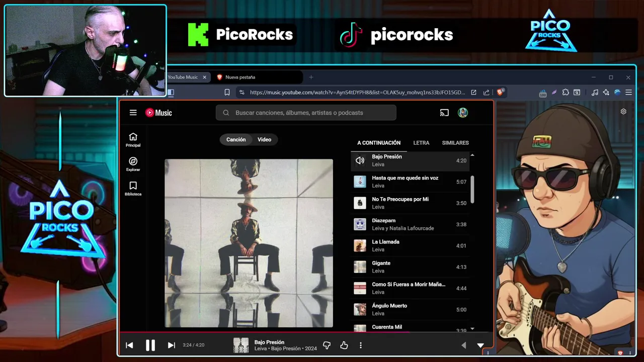The width and height of the screenshot is (644, 362).
Task: Play La Llamada from the queue
Action: pos(411,245)
